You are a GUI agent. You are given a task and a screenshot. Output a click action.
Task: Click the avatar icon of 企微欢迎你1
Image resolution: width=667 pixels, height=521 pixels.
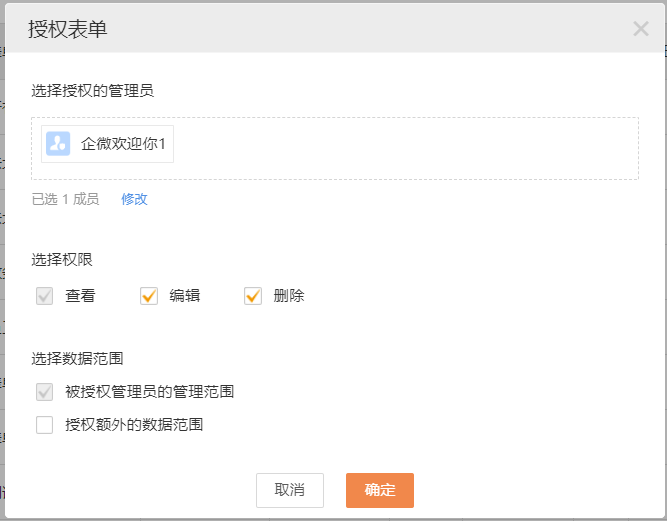click(x=58, y=144)
